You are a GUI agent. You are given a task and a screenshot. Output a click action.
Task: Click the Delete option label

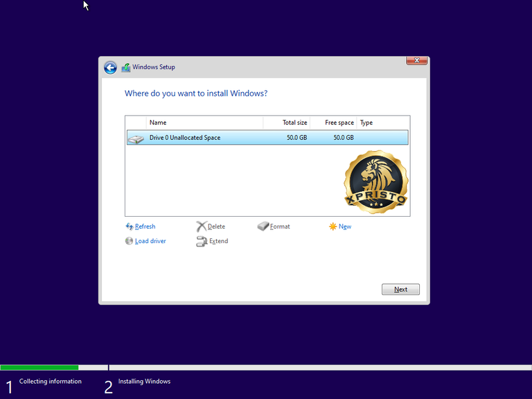pyautogui.click(x=216, y=227)
